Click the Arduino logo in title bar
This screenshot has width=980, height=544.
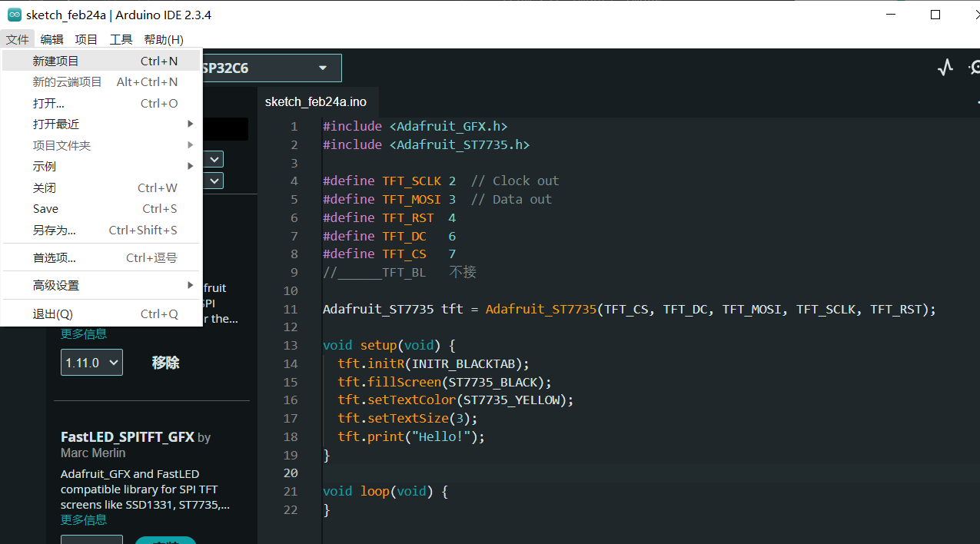[x=14, y=15]
